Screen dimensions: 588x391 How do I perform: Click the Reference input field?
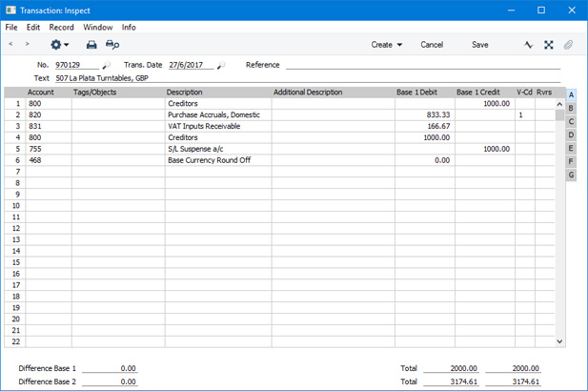423,65
